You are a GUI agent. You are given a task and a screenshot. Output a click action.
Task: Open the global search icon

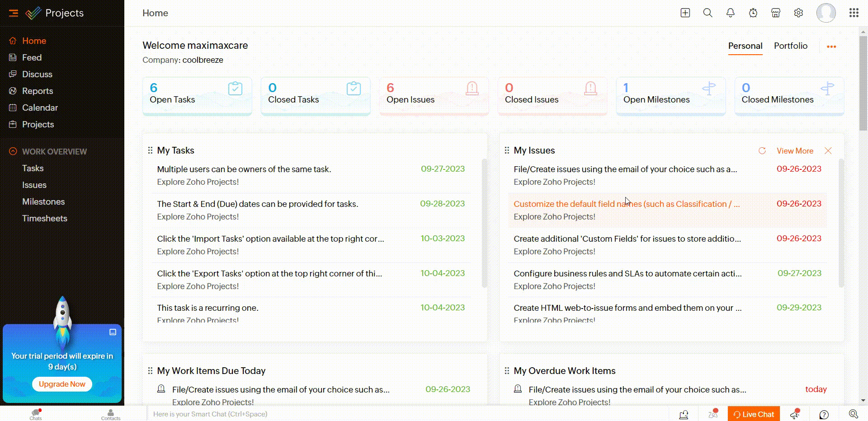[x=708, y=13]
